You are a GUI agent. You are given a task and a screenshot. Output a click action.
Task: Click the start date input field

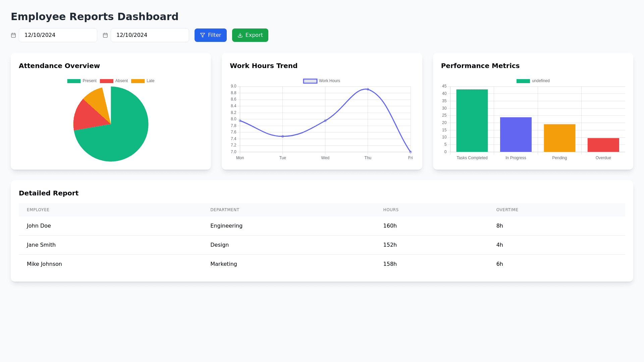(58, 35)
